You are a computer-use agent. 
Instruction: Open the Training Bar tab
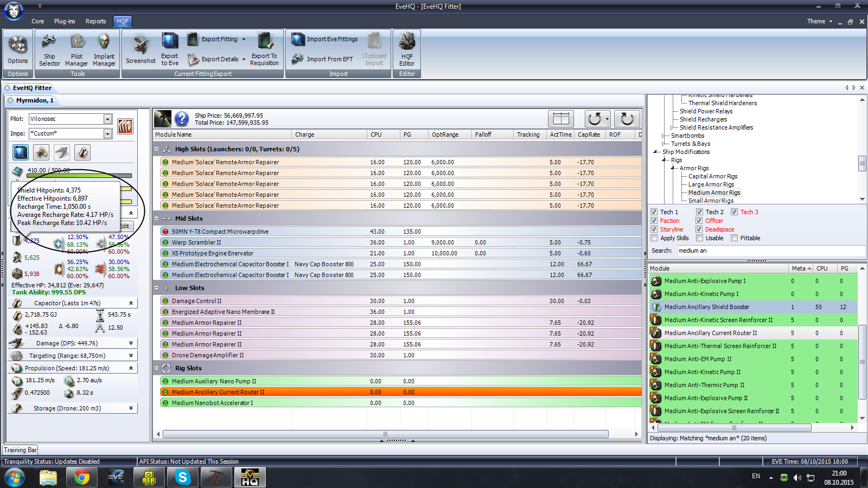(x=20, y=450)
